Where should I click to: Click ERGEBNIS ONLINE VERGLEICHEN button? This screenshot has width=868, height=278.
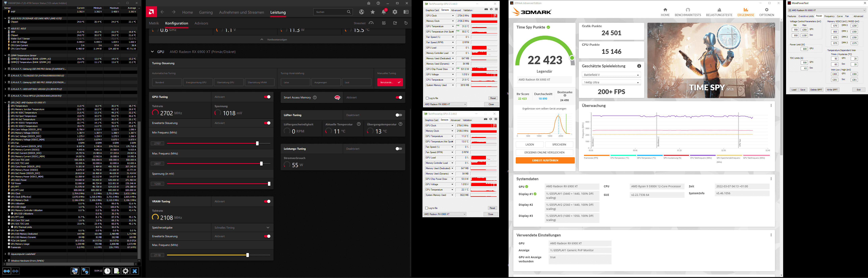point(544,152)
